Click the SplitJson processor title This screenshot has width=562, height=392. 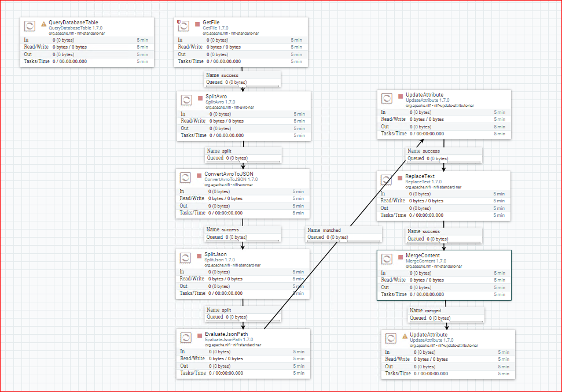(215, 254)
